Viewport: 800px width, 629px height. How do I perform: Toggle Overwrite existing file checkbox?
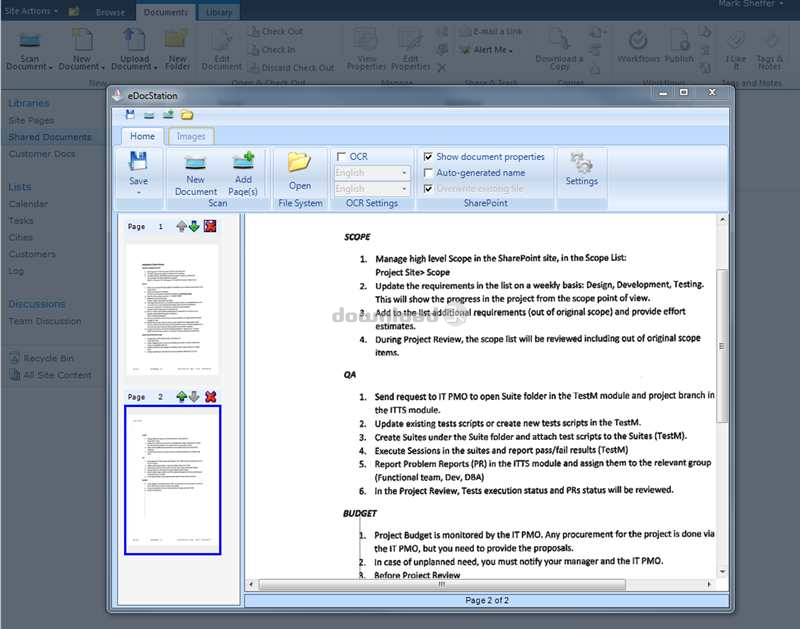[x=428, y=188]
